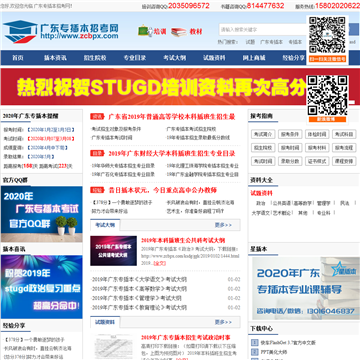Open 经验分享 in the navigation bar

point(294,58)
